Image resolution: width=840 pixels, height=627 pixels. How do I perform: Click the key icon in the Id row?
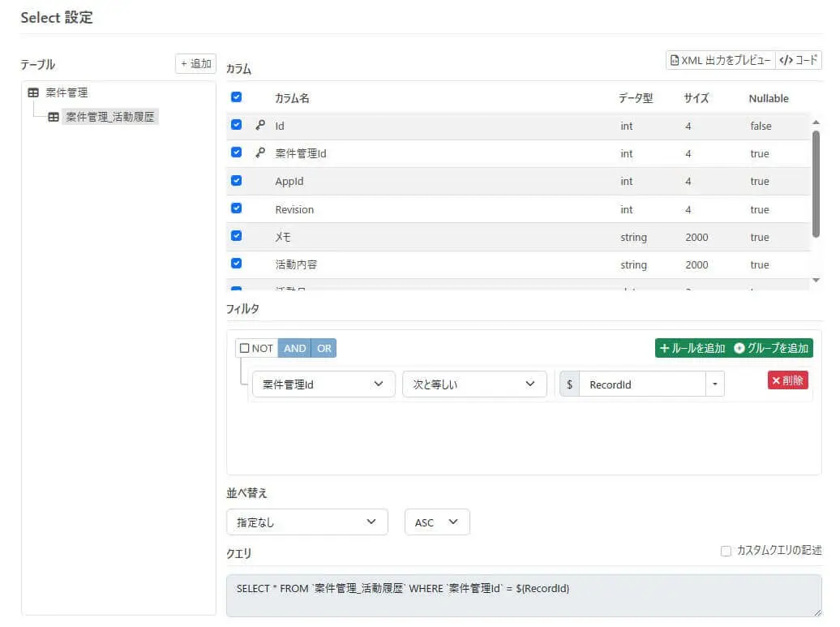click(x=260, y=125)
